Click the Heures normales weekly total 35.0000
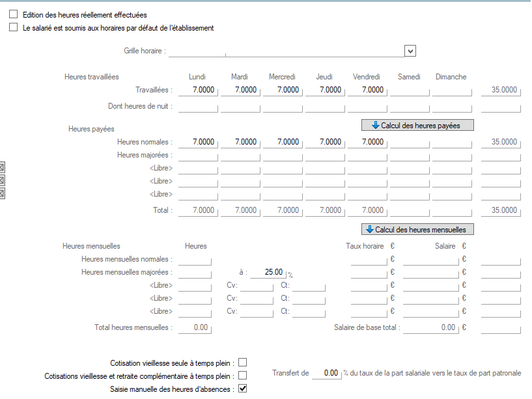The height and width of the screenshot is (399, 532). click(501, 142)
